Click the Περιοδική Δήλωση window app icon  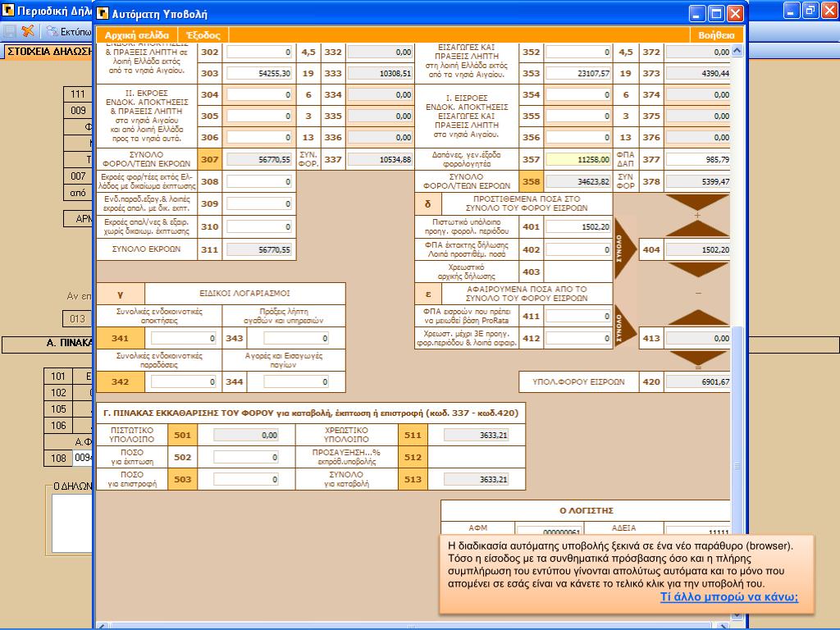pos(8,10)
